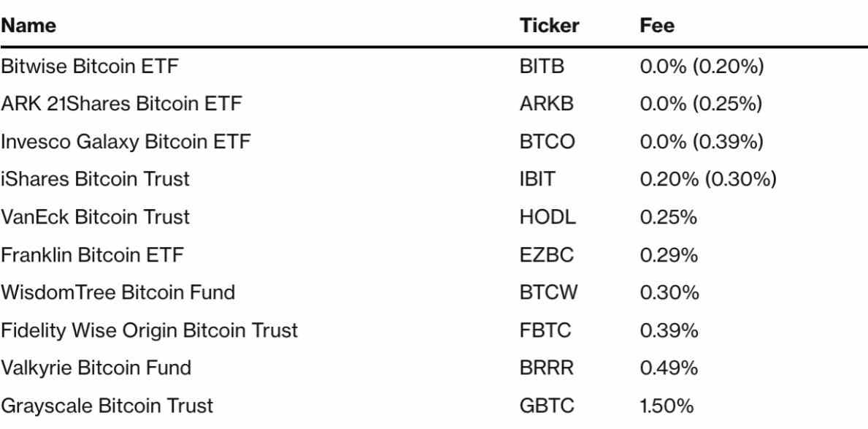Select VanEck Bitcoin Trust name
Image resolution: width=868 pixels, height=429 pixels.
(96, 217)
